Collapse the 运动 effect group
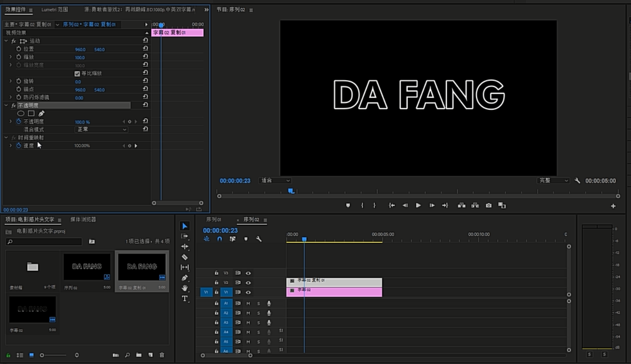The height and width of the screenshot is (364, 631). tap(6, 41)
